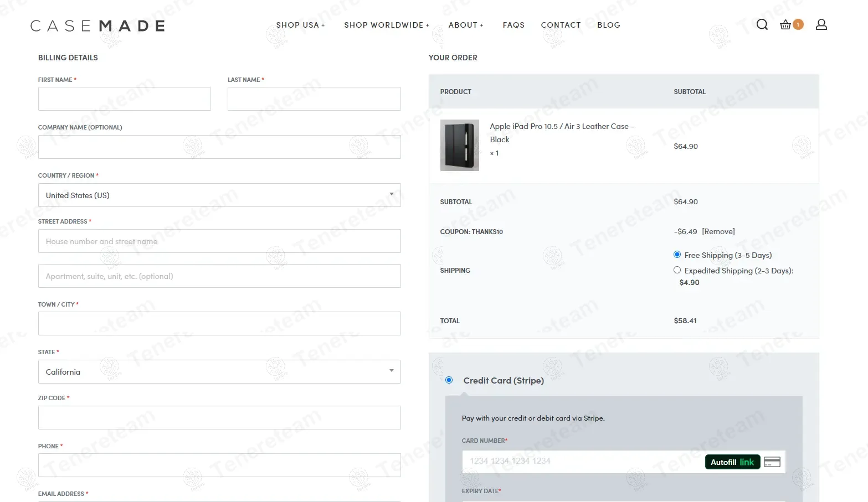Click the credit card icon in card field
The height and width of the screenshot is (502, 868).
(x=772, y=462)
